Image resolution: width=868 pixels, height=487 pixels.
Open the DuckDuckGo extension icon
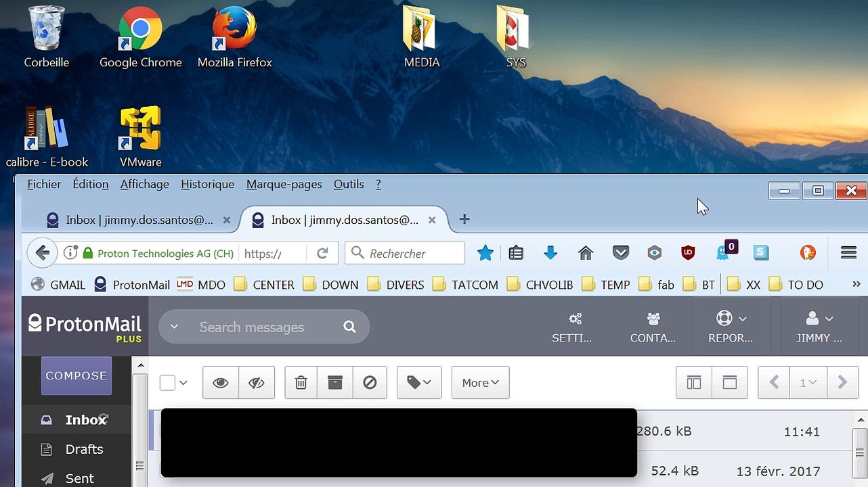[807, 253]
